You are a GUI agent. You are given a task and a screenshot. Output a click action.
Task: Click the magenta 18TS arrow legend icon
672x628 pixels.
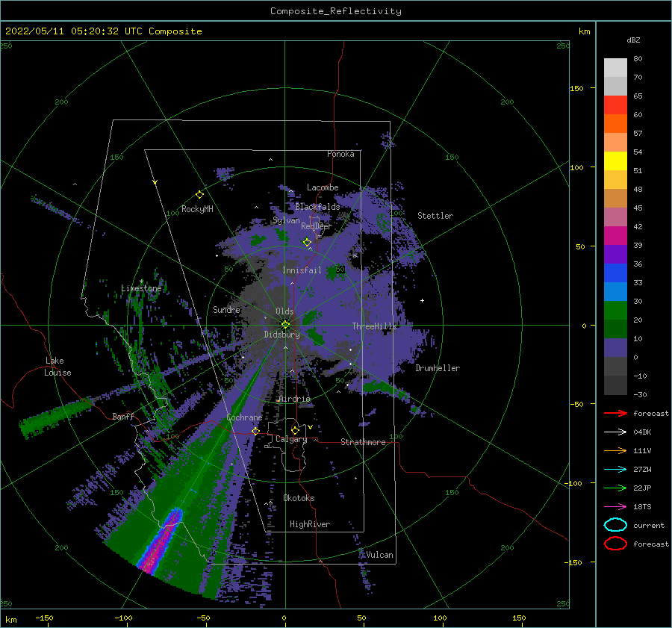tap(615, 507)
